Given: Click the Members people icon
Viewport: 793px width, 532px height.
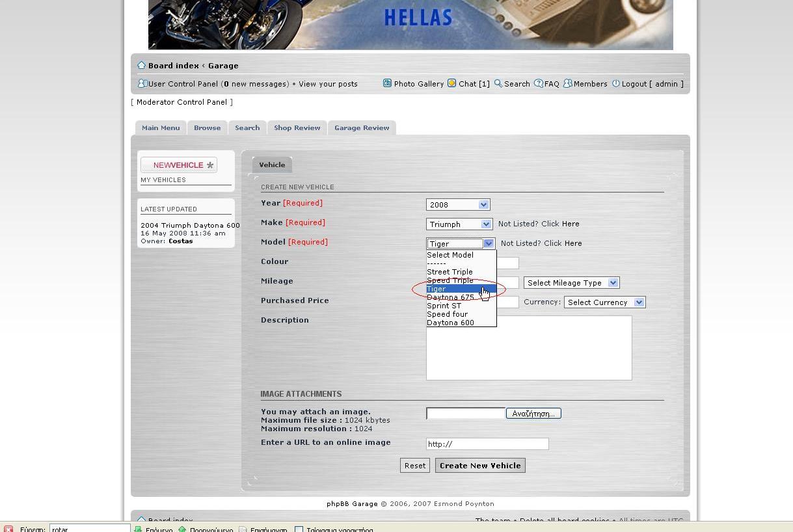Looking at the screenshot, I should tap(567, 83).
